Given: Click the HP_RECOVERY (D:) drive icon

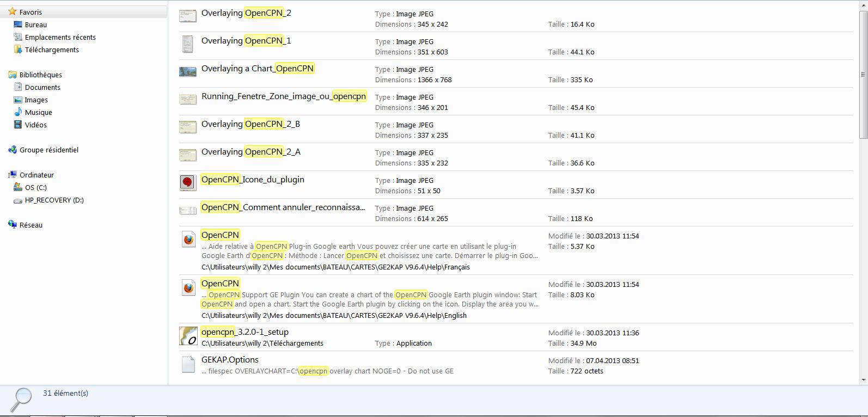Looking at the screenshot, I should (x=17, y=200).
